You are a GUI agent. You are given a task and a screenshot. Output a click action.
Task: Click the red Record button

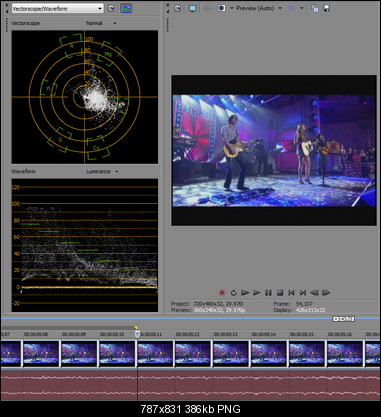(x=222, y=293)
